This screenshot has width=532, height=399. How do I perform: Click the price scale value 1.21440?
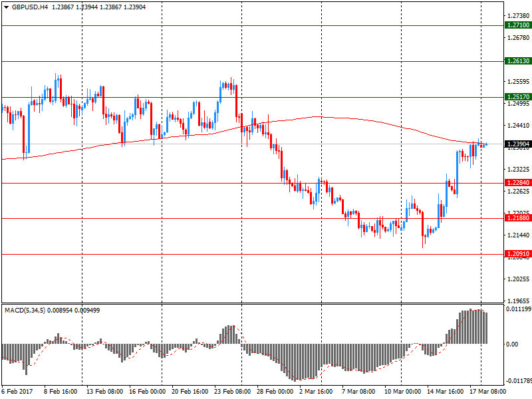[x=519, y=235]
